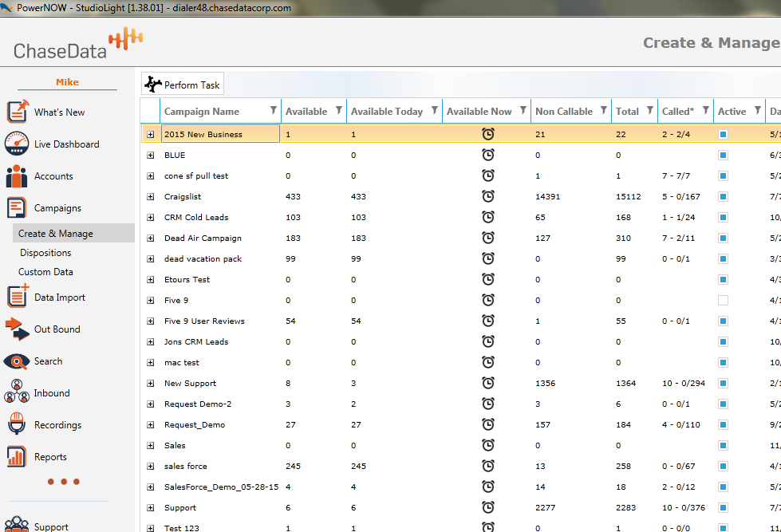Select Custom Data in the sidebar
The width and height of the screenshot is (781, 532).
[45, 272]
